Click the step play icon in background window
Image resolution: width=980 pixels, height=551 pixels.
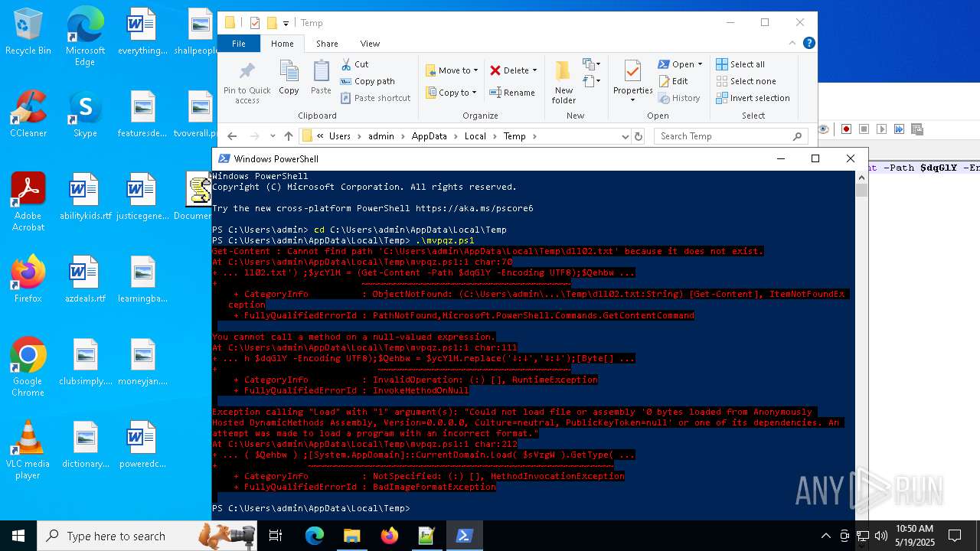pyautogui.click(x=881, y=129)
